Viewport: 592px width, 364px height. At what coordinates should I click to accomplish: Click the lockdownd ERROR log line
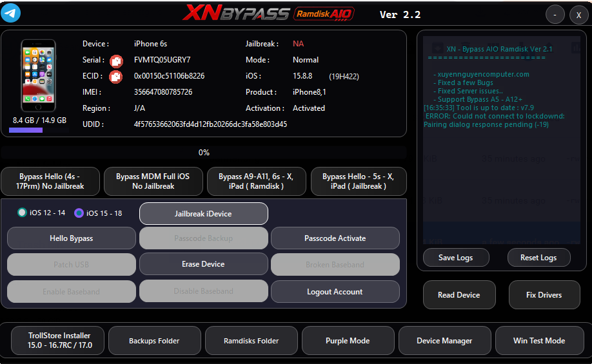click(494, 120)
